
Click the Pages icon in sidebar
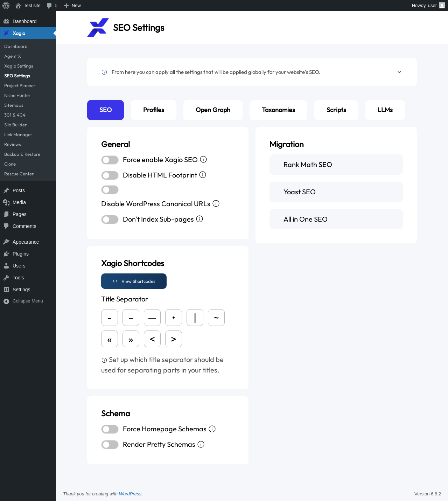(x=6, y=214)
